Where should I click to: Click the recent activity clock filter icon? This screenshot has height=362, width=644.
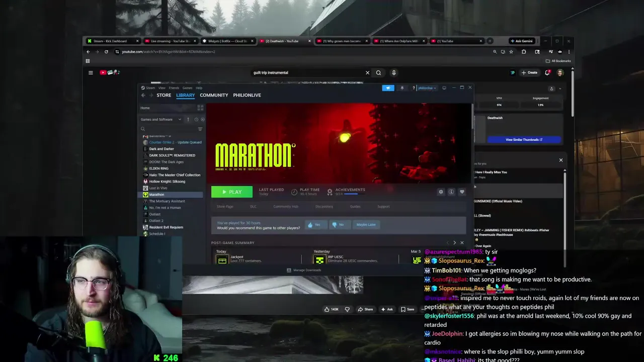196,120
